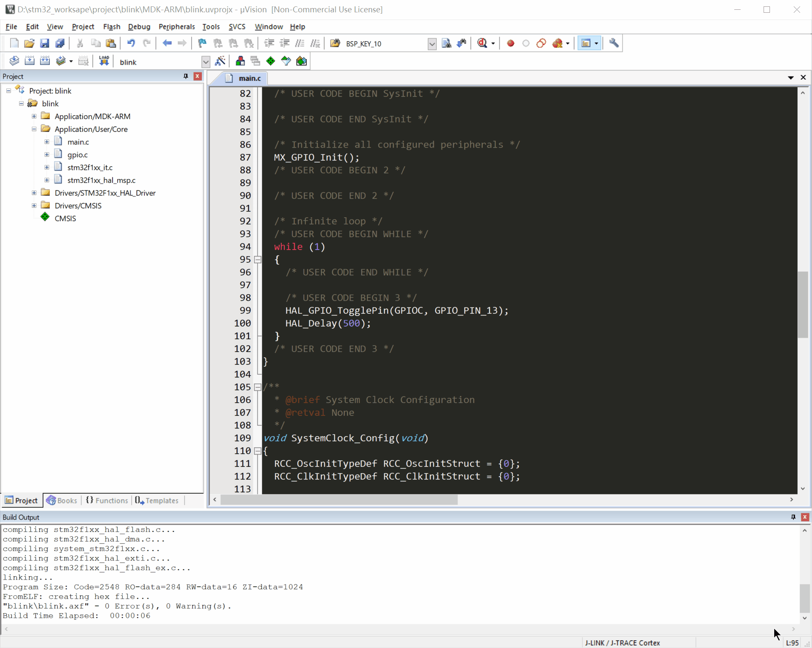
Task: Collapse the code fold at line 95
Action: coord(257,259)
